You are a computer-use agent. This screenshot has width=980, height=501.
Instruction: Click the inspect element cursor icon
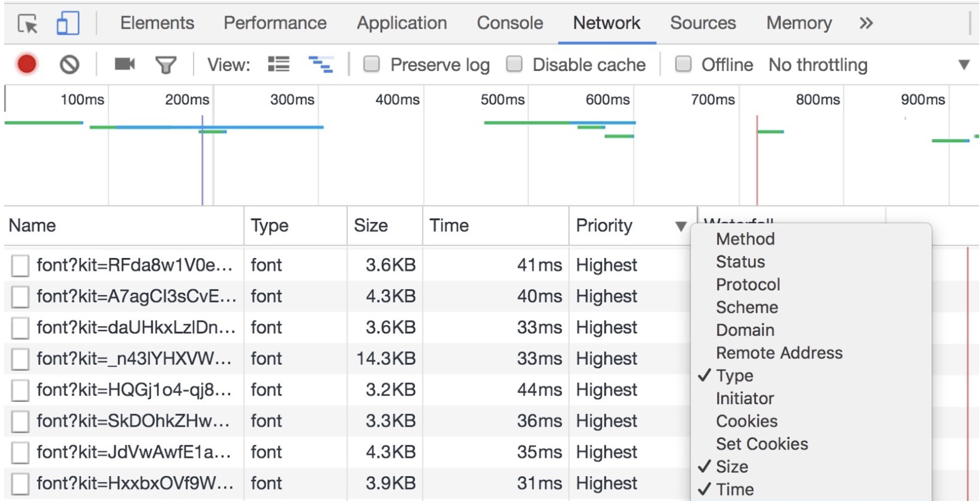[27, 23]
